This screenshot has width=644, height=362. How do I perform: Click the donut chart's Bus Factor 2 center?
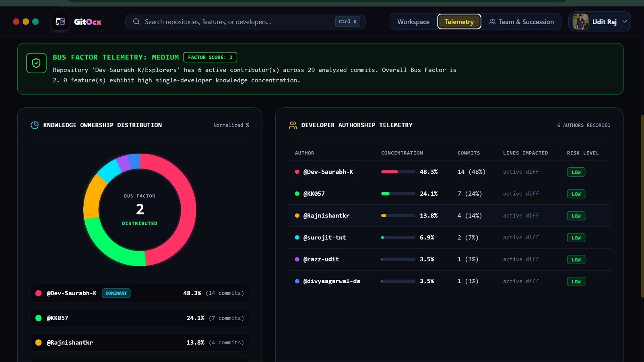140,210
